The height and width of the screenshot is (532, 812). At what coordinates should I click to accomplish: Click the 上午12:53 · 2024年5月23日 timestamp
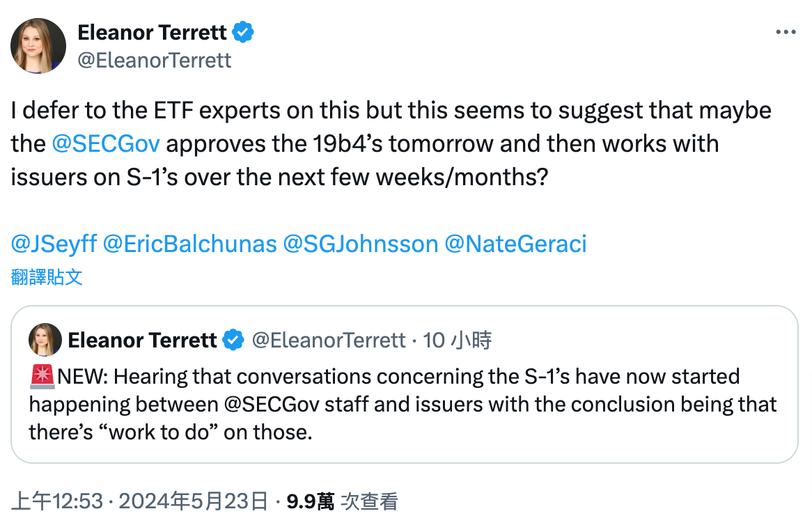[x=139, y=501]
